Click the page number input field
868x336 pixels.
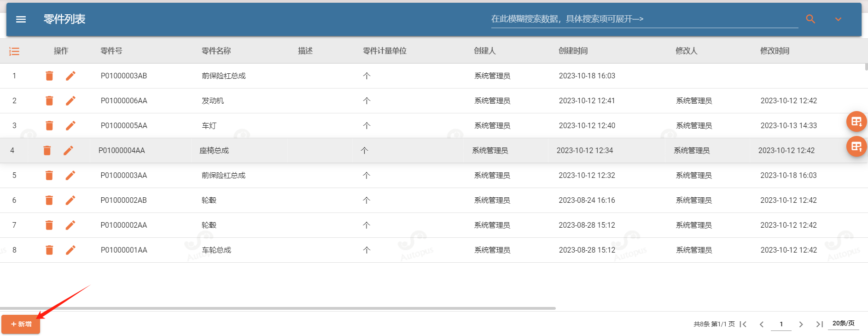point(781,324)
